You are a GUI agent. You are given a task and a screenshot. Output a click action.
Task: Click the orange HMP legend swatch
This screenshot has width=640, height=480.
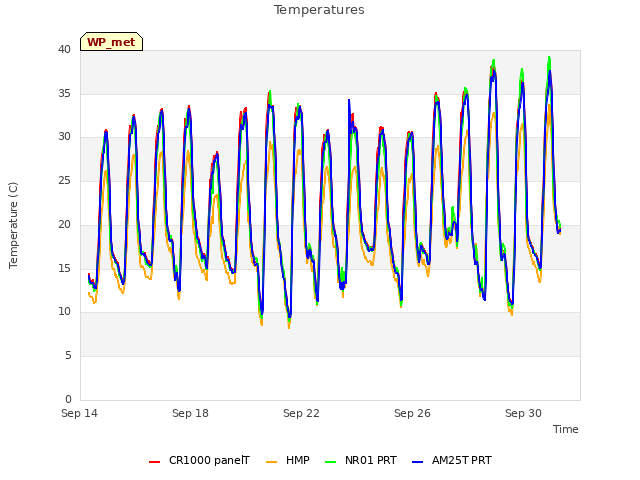(x=271, y=462)
